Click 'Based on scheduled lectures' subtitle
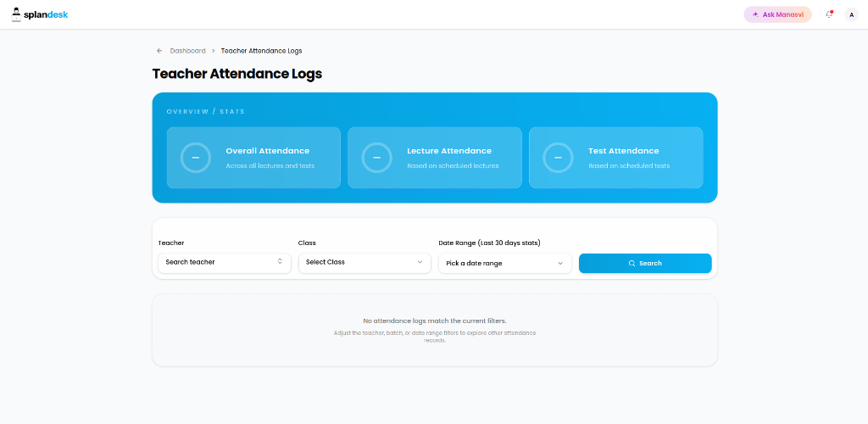Image resolution: width=868 pixels, height=424 pixels. coord(453,165)
